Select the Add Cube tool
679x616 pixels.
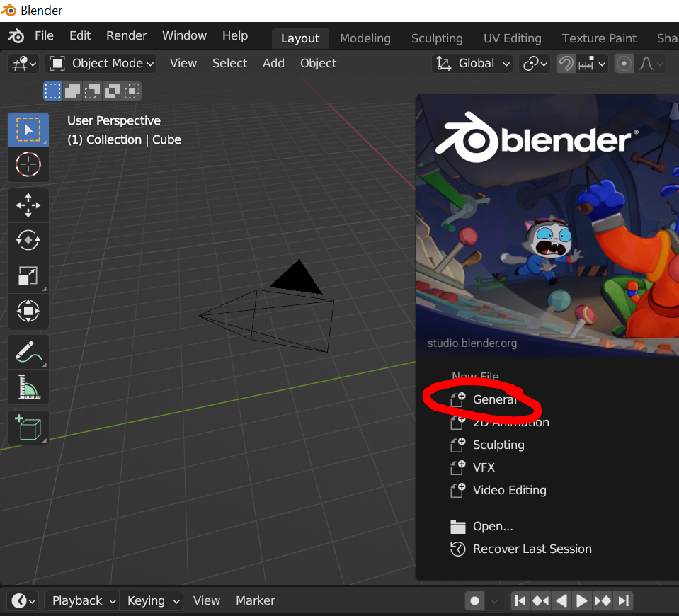click(x=28, y=427)
